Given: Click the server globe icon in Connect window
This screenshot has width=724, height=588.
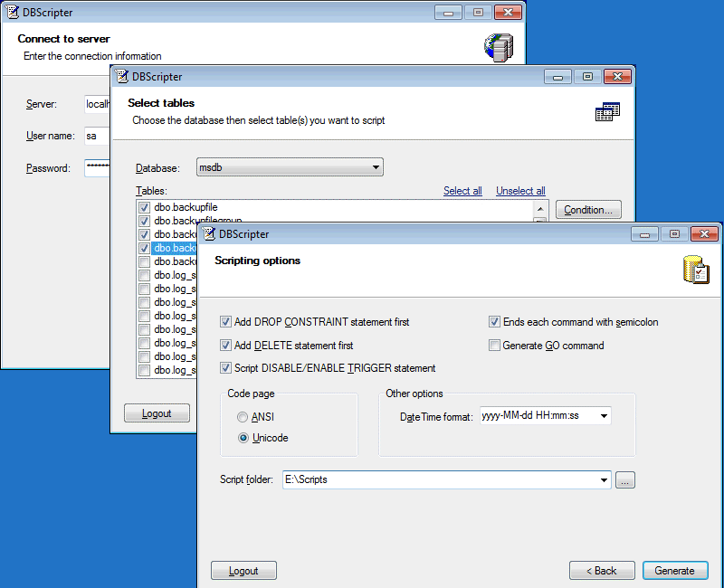Looking at the screenshot, I should (499, 48).
